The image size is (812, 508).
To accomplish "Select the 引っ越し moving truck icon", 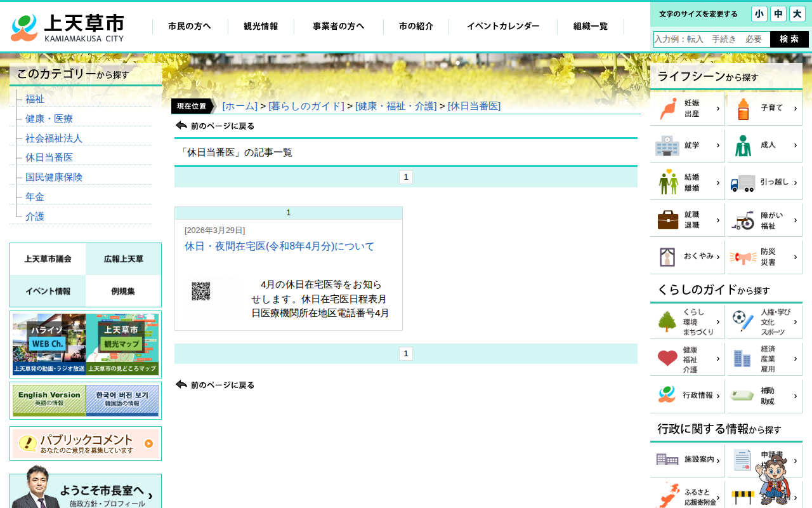I will 764,183.
